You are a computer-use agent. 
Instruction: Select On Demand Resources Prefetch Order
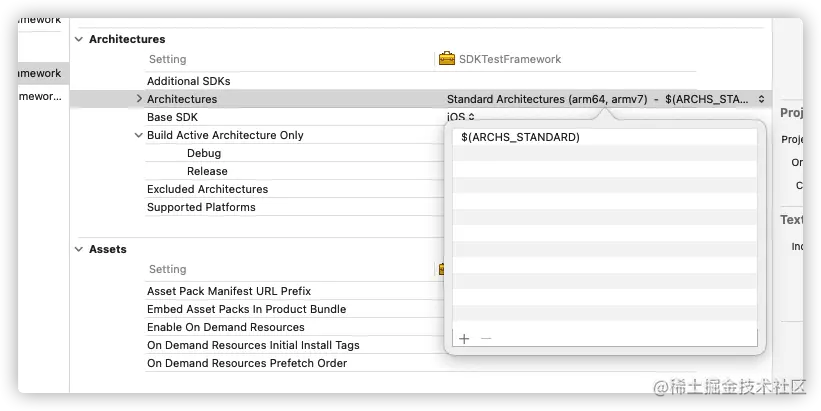pyautogui.click(x=247, y=363)
